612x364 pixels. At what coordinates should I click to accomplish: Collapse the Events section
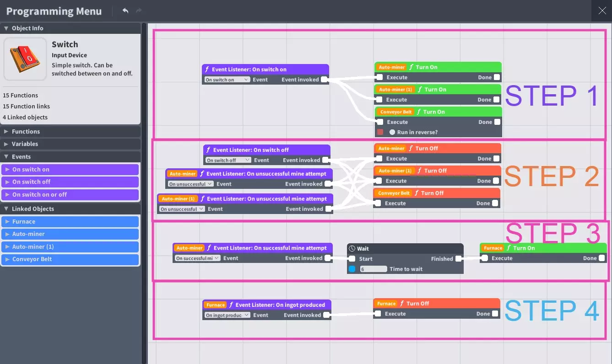pyautogui.click(x=6, y=157)
